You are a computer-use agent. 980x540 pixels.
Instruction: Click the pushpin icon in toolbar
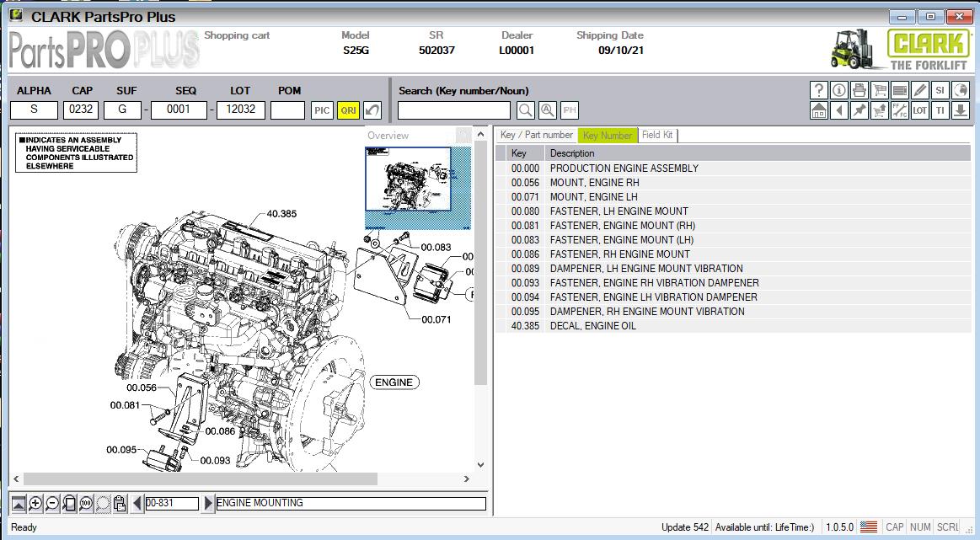pos(860,110)
